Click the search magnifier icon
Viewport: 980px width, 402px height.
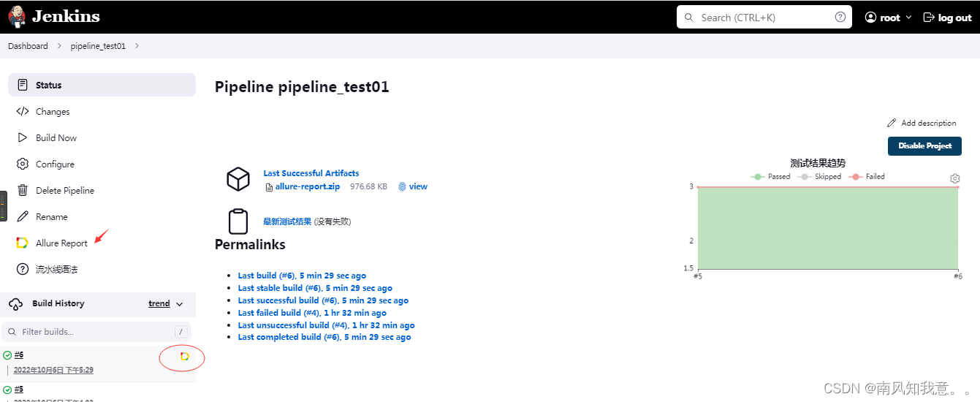pyautogui.click(x=690, y=18)
